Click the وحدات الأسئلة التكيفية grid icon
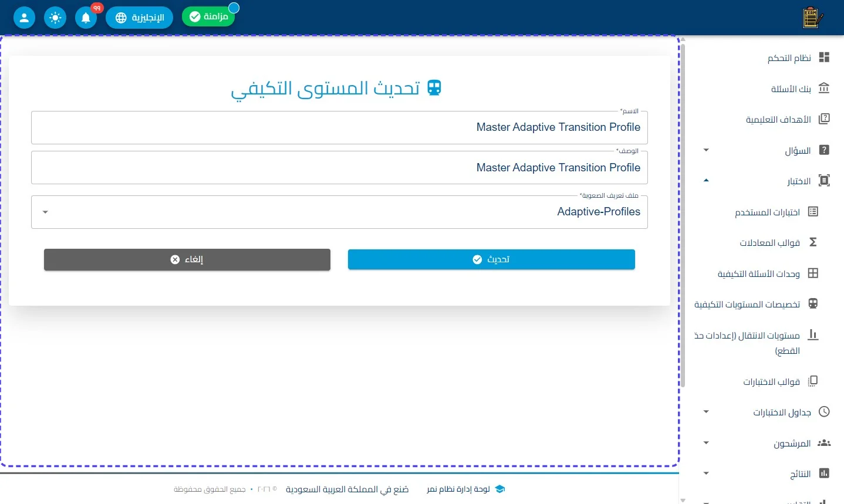The width and height of the screenshot is (844, 504). (x=813, y=273)
